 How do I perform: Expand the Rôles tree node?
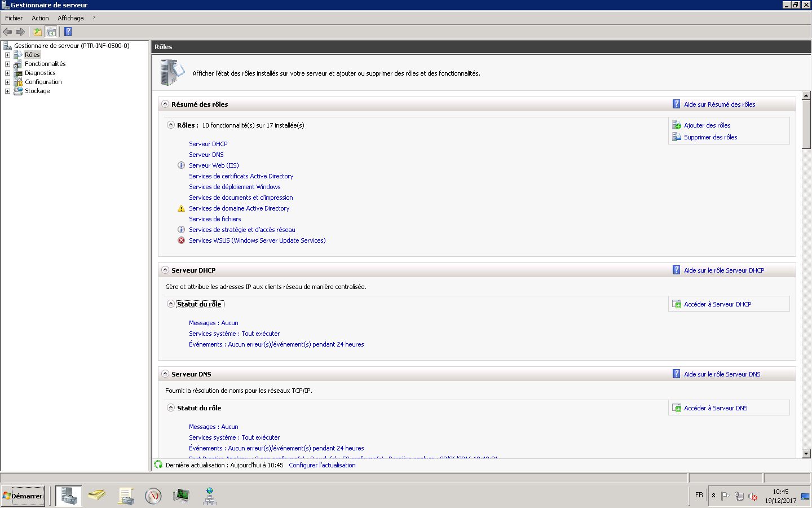pyautogui.click(x=7, y=55)
